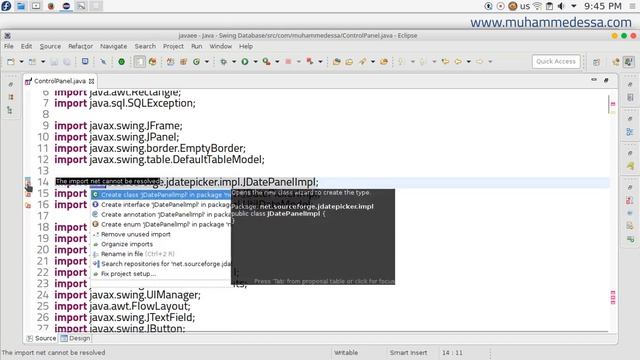Open the Navigate menu
The height and width of the screenshot is (360, 640).
click(113, 47)
